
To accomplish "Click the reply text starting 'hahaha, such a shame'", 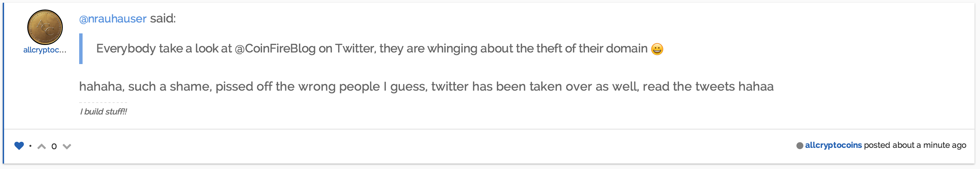I will click(426, 87).
